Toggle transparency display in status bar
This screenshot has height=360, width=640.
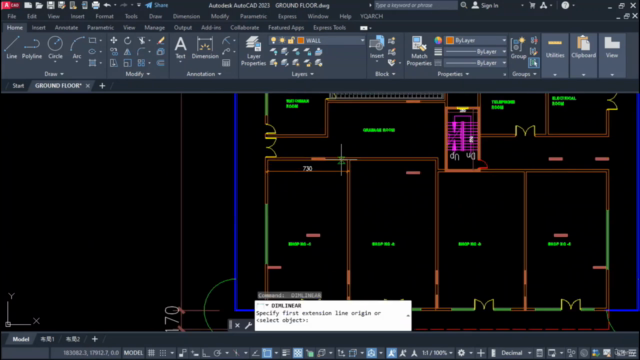[298, 353]
